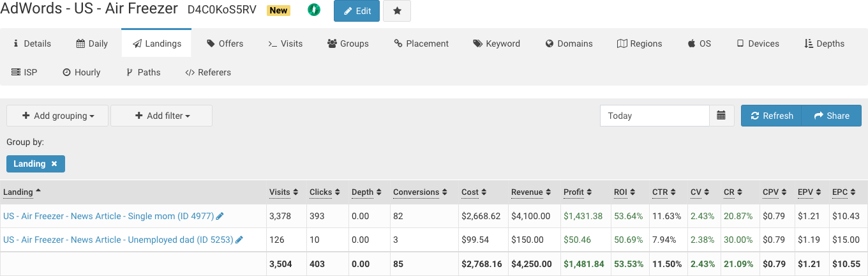Screen dimensions: 868x276
Task: Switch to the Keyword tab
Action: coord(497,43)
